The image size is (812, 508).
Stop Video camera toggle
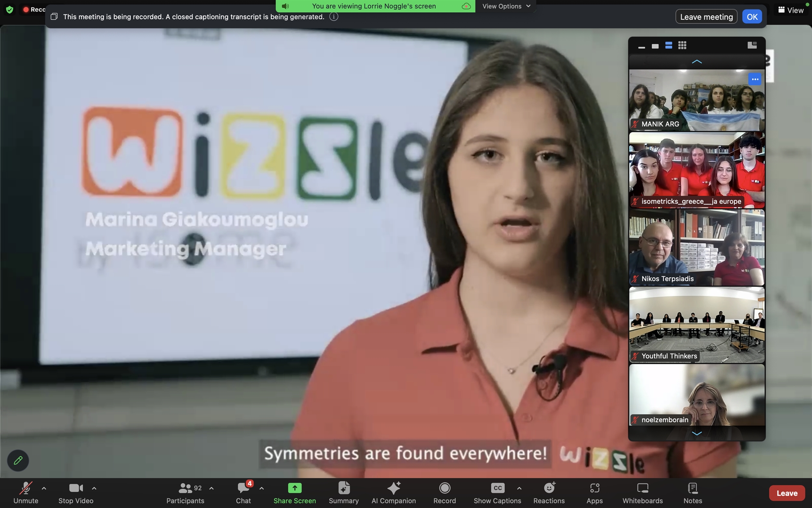(76, 493)
